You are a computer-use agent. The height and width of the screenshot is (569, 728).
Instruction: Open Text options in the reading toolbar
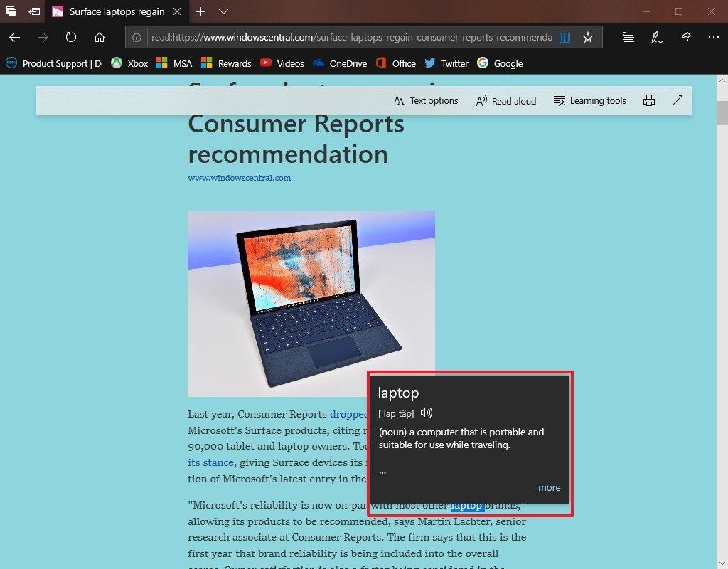[425, 100]
